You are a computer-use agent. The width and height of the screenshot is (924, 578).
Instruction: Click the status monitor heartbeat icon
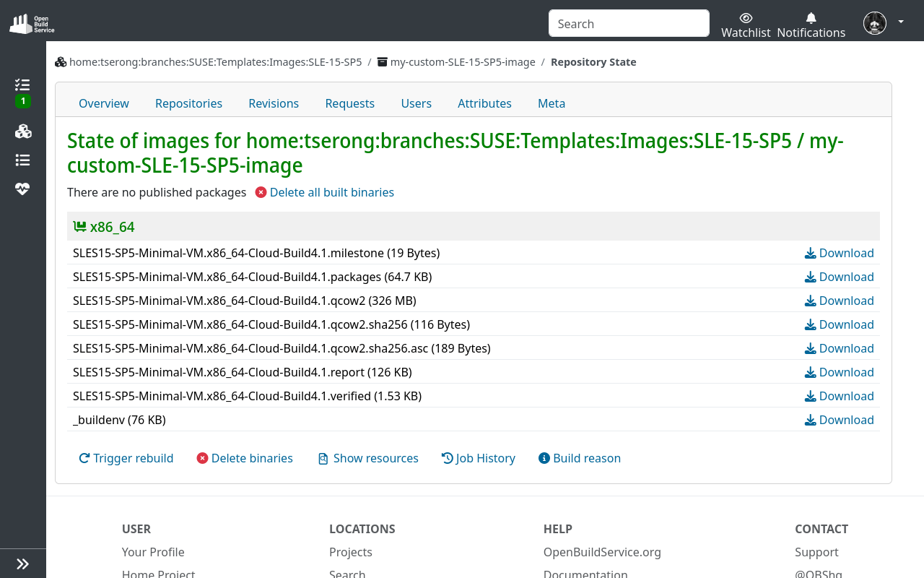(x=22, y=189)
